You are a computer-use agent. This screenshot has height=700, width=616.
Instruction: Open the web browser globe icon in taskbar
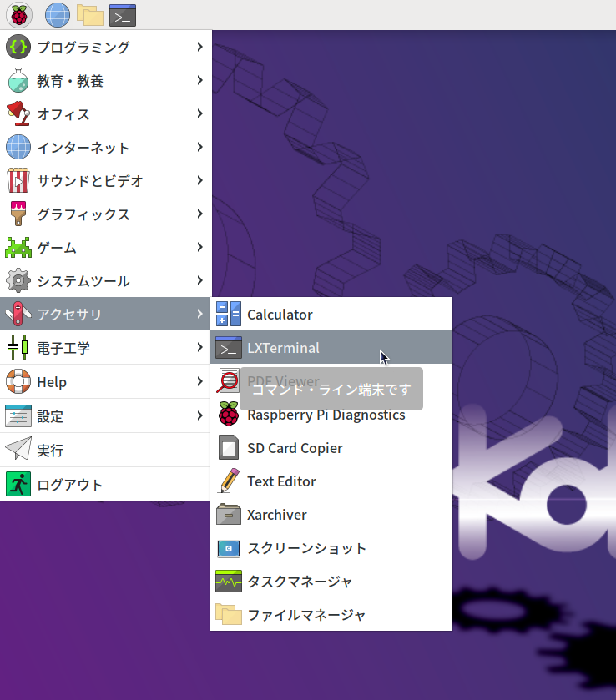pyautogui.click(x=57, y=14)
